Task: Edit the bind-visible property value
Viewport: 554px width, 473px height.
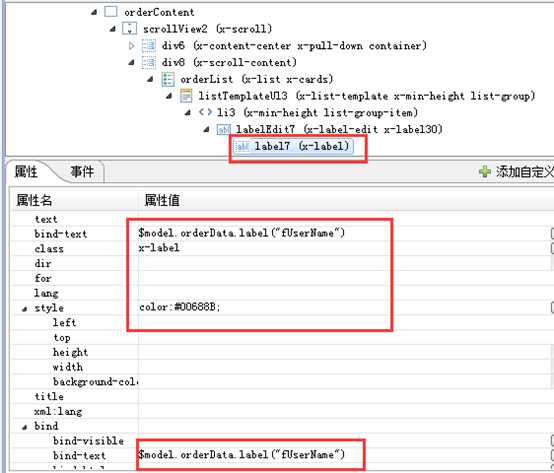Action: [344, 441]
